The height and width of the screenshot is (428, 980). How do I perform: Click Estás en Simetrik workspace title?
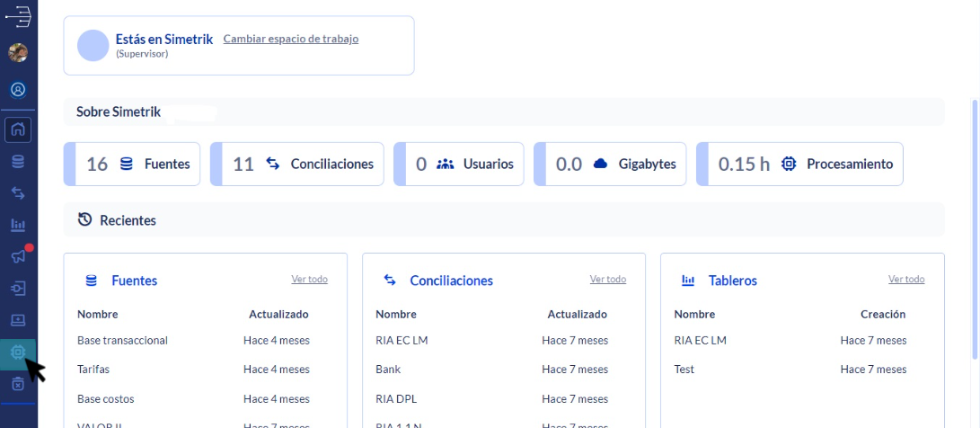pos(164,39)
